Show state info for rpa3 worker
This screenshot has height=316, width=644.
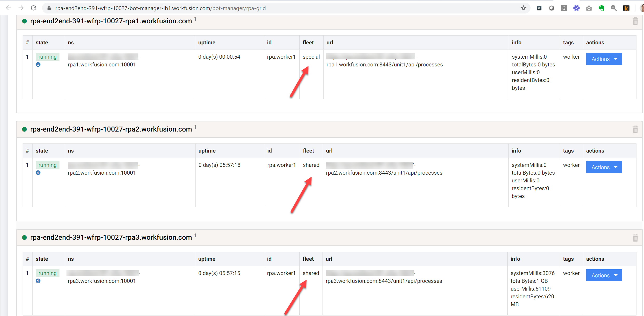point(38,281)
